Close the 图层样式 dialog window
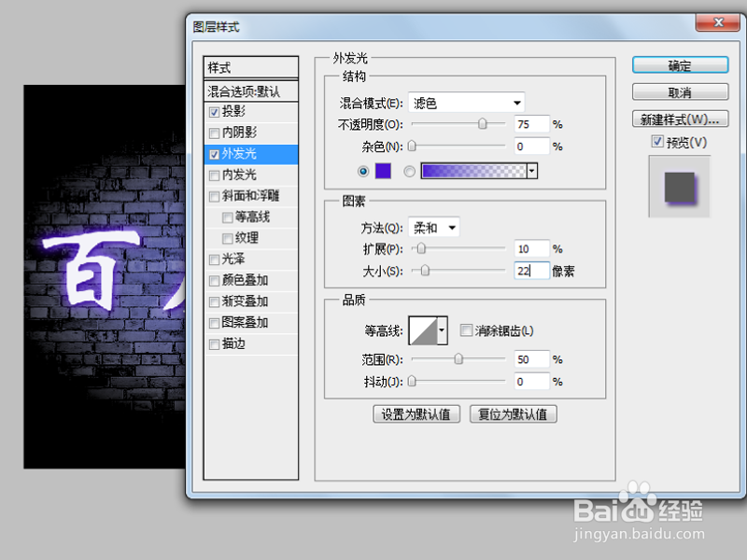The width and height of the screenshot is (747, 560). pyautogui.click(x=718, y=22)
